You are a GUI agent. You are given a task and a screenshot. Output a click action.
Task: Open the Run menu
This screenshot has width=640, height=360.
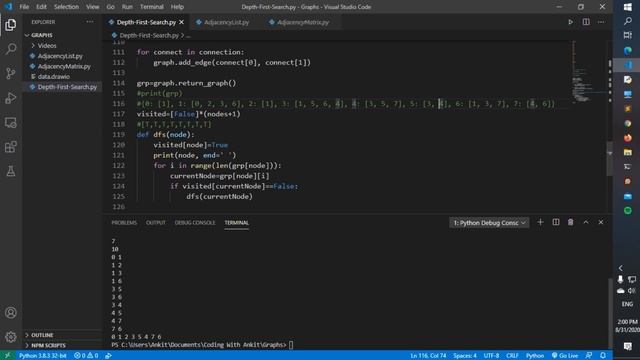point(127,7)
